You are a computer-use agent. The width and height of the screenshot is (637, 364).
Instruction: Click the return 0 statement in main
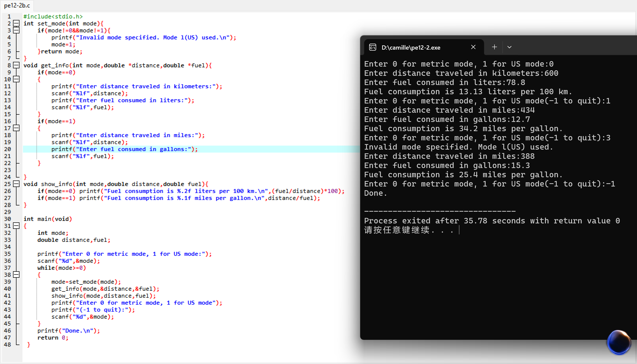click(53, 338)
